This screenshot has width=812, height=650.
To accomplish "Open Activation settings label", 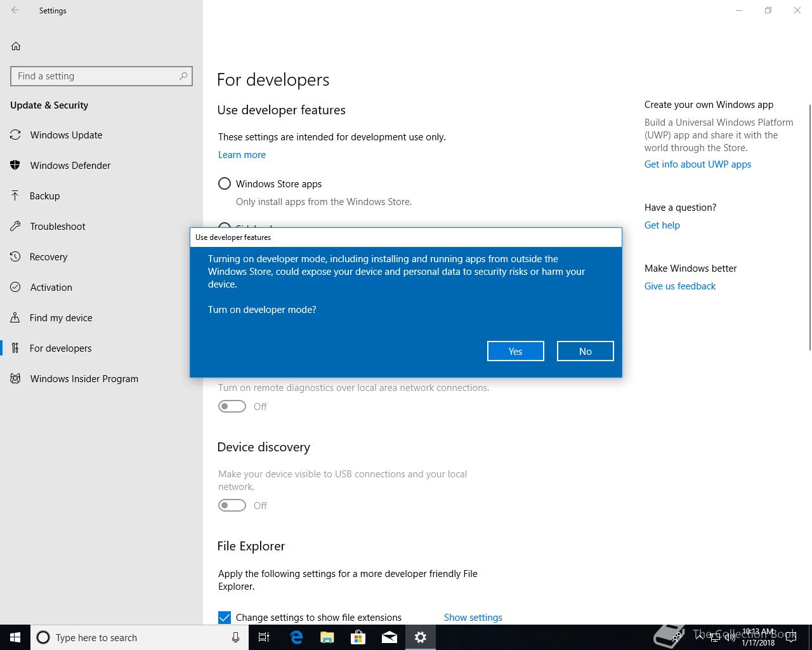I will click(51, 287).
